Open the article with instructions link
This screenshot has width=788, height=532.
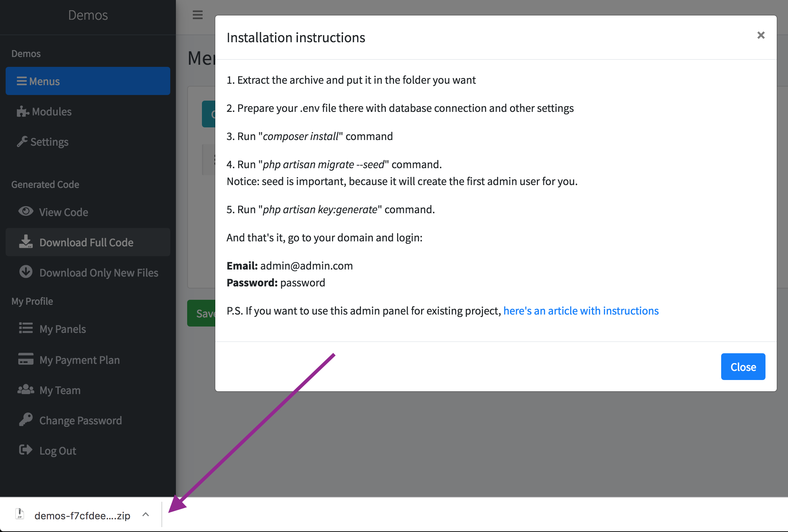(582, 311)
